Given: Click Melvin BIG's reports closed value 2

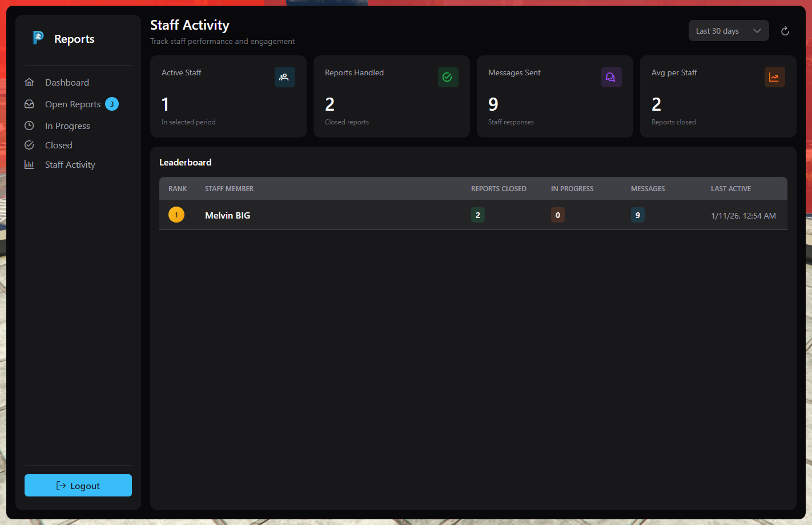Looking at the screenshot, I should [x=478, y=215].
